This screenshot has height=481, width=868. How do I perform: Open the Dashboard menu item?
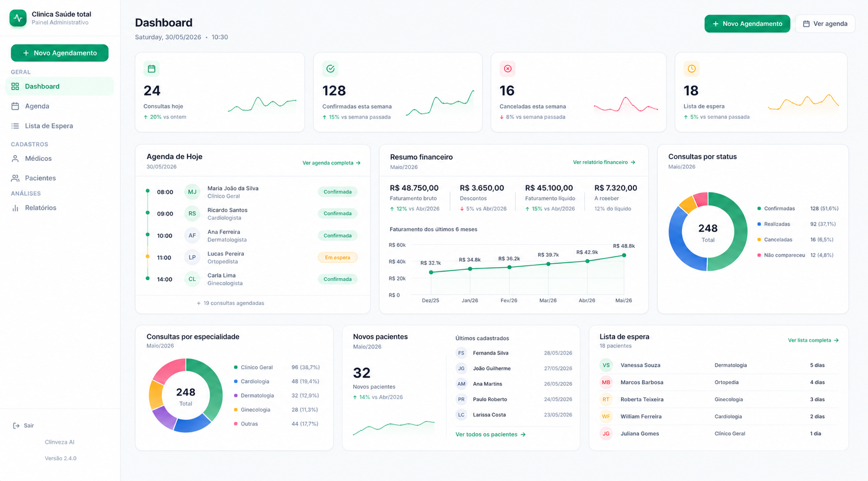point(60,87)
